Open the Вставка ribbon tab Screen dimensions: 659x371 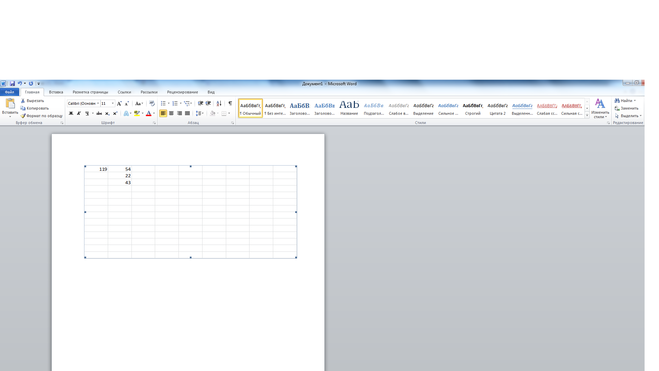pyautogui.click(x=56, y=92)
